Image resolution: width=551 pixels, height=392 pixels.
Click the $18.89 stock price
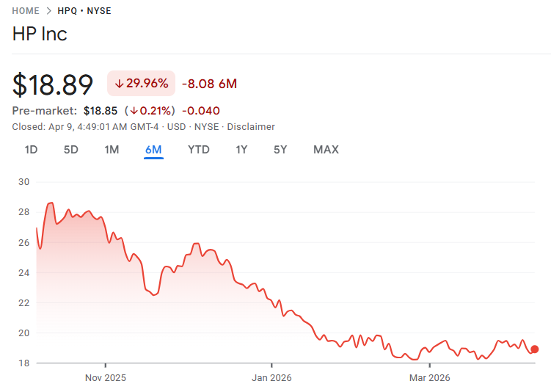53,84
